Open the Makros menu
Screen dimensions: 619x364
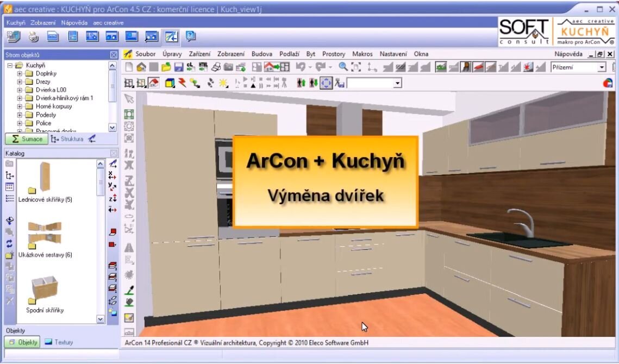click(x=362, y=54)
